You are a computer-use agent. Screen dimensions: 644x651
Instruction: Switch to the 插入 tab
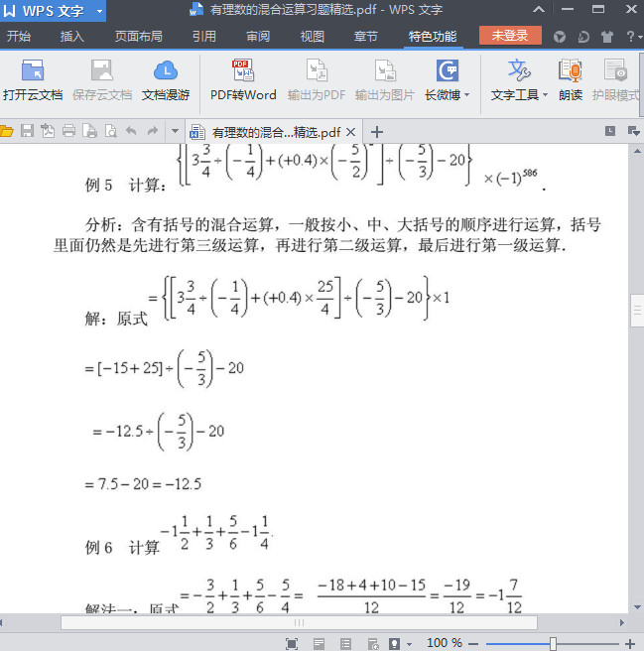point(71,36)
